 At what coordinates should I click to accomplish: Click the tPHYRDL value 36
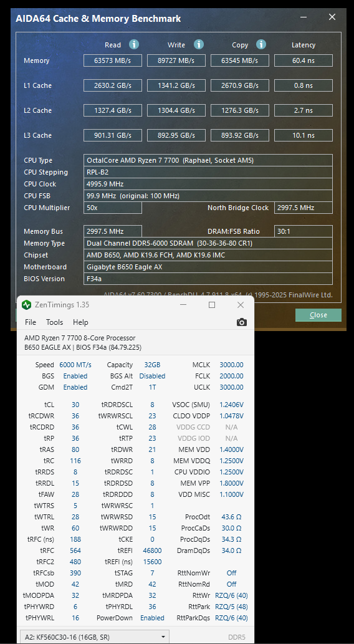coord(152,607)
